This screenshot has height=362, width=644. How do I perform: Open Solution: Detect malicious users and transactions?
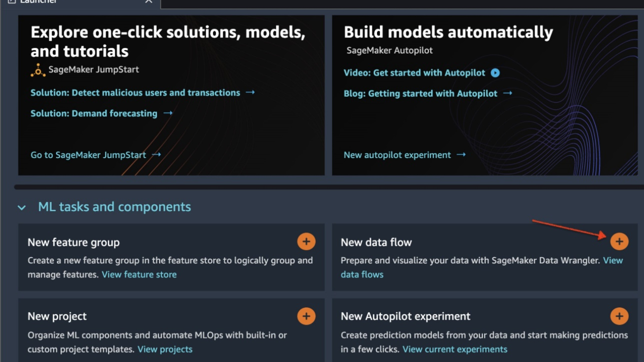pos(143,93)
